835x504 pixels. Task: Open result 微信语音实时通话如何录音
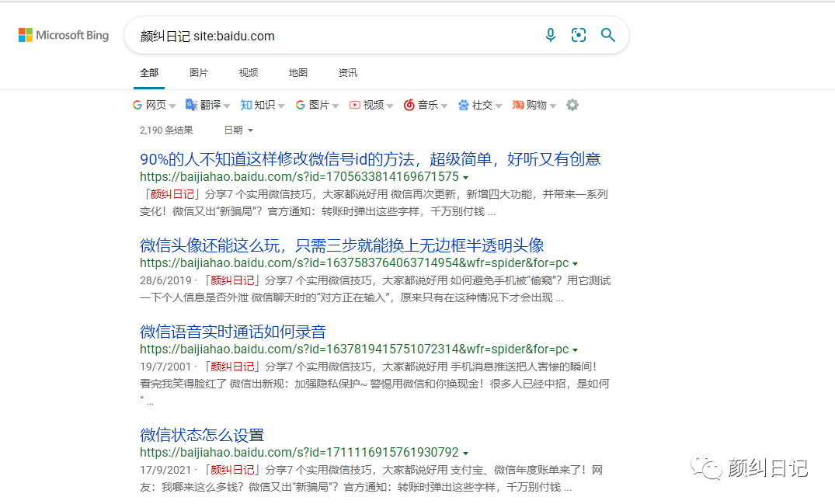(x=233, y=332)
